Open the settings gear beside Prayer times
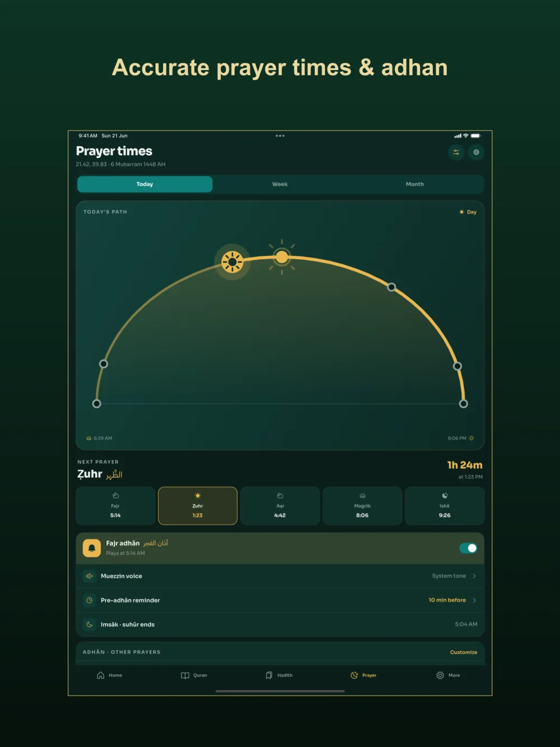The width and height of the screenshot is (560, 747). [x=477, y=152]
